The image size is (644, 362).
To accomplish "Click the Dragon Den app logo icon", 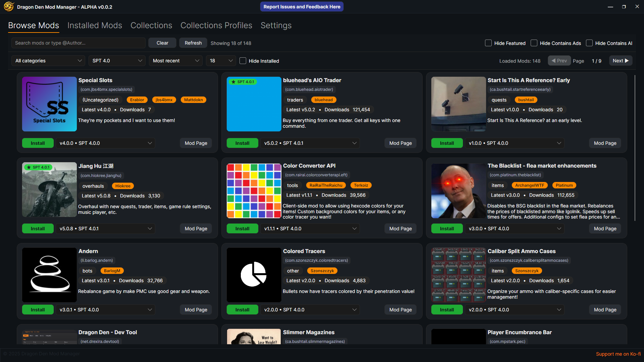I will click(9, 6).
